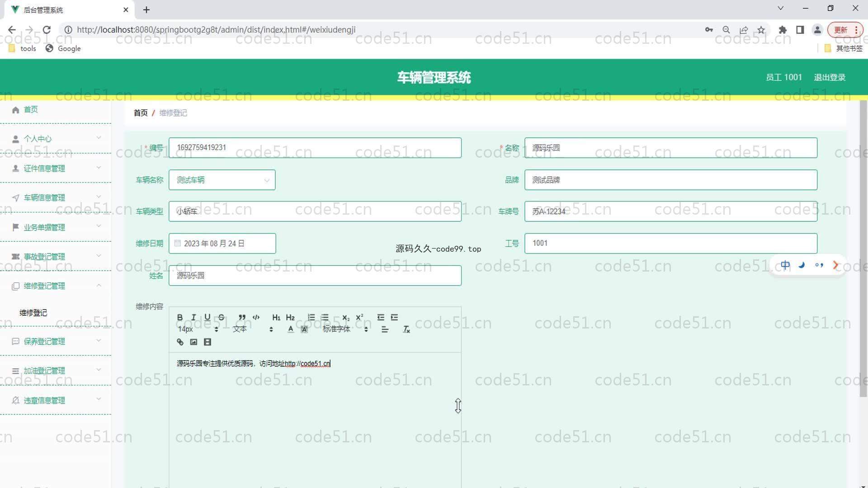Apply subscript formatting
868x488 pixels.
[346, 317]
